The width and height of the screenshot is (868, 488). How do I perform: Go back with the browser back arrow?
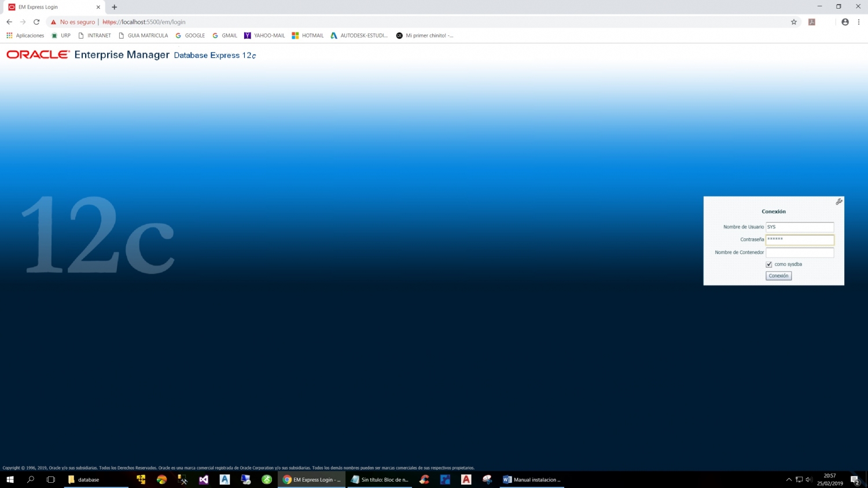tap(9, 22)
